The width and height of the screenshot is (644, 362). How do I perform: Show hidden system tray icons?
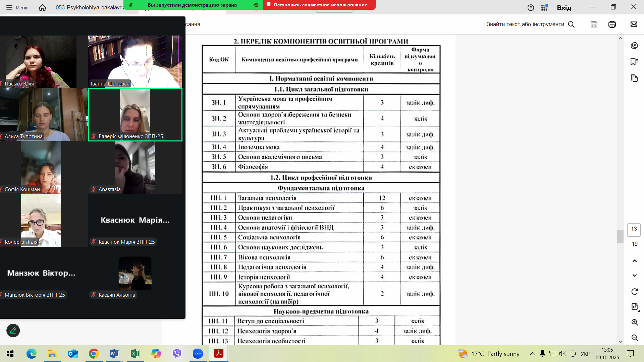532,354
